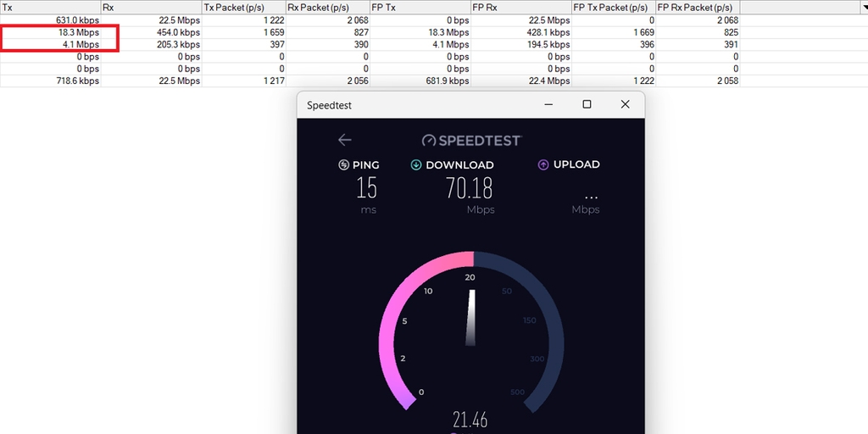
Task: Open the column selector dropdown arrow
Action: 864,7
